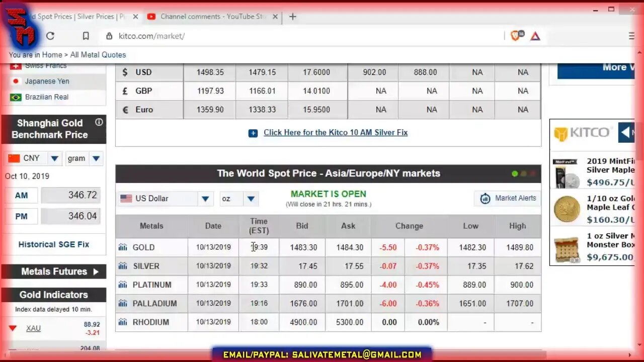Open the gram unit dropdown

pyautogui.click(x=96, y=158)
